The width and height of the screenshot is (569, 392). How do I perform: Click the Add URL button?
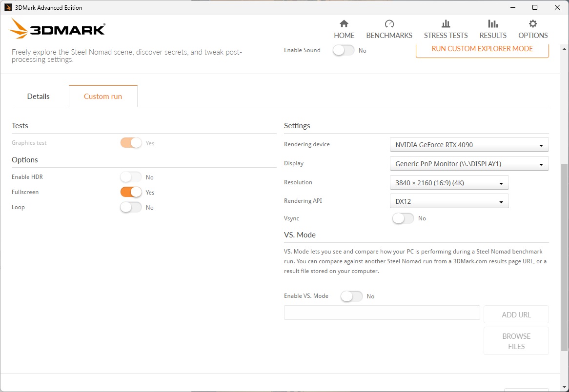pyautogui.click(x=516, y=314)
